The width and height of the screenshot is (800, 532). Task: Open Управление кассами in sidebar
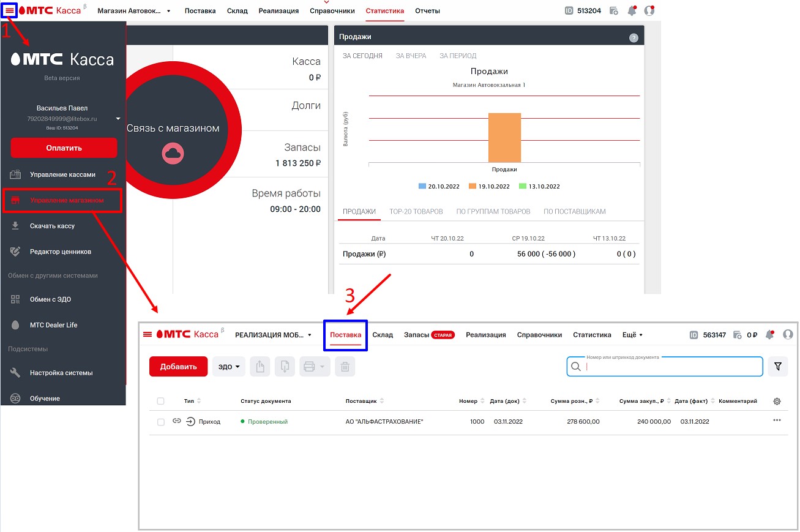(x=63, y=174)
